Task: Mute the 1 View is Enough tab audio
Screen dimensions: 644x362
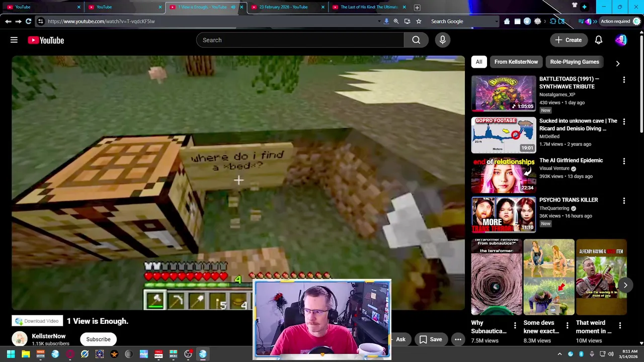Action: [x=233, y=7]
